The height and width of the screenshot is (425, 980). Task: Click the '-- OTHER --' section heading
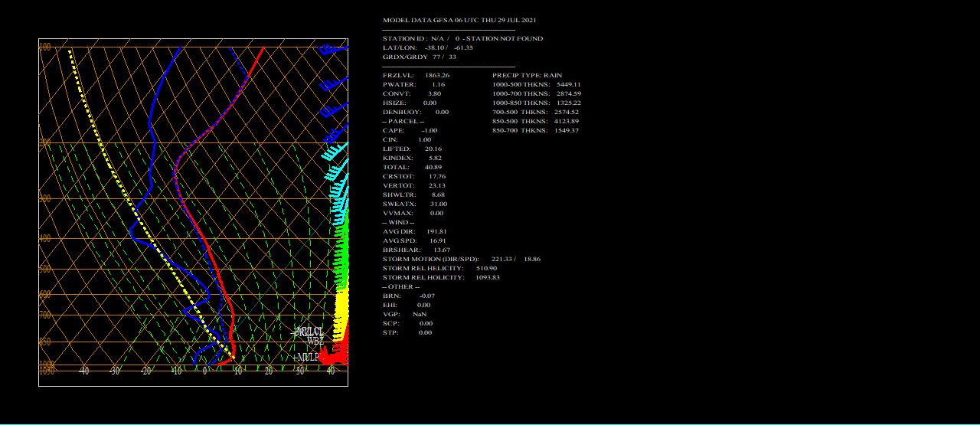point(400,286)
